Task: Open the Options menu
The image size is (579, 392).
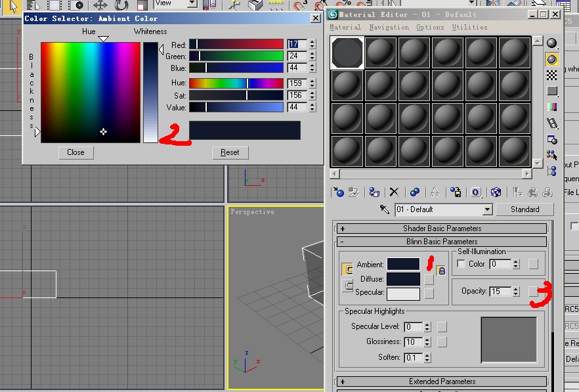Action: coord(430,27)
